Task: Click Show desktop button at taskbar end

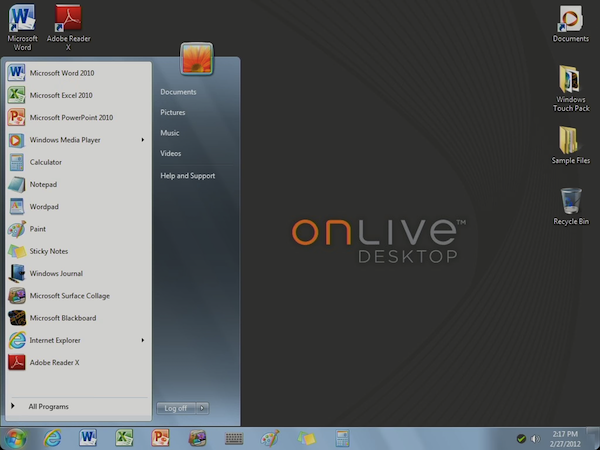Action: (593, 439)
